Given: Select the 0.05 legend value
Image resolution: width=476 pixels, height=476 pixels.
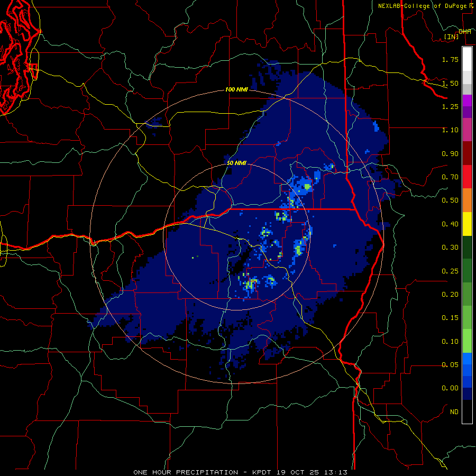Looking at the screenshot, I should [450, 365].
